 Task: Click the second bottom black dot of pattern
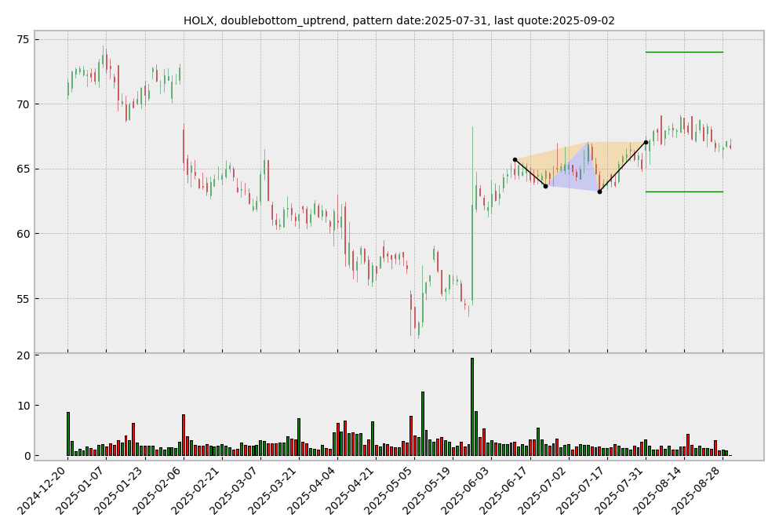click(599, 191)
